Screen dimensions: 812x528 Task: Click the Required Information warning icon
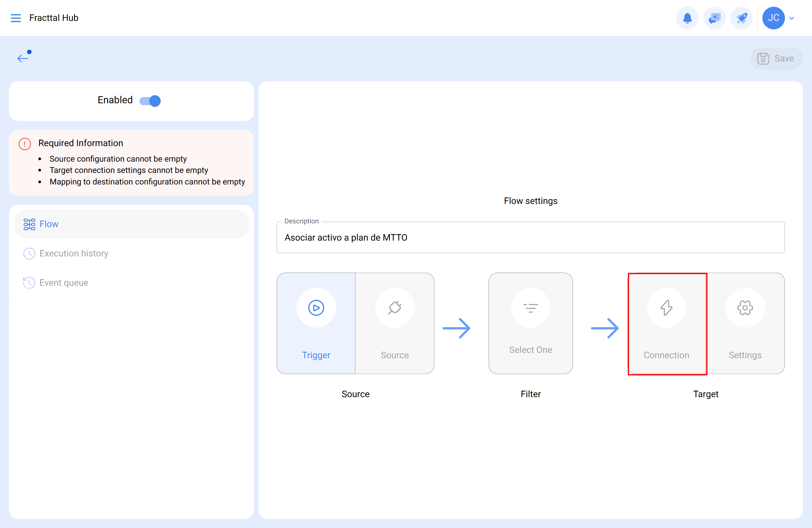(25, 144)
